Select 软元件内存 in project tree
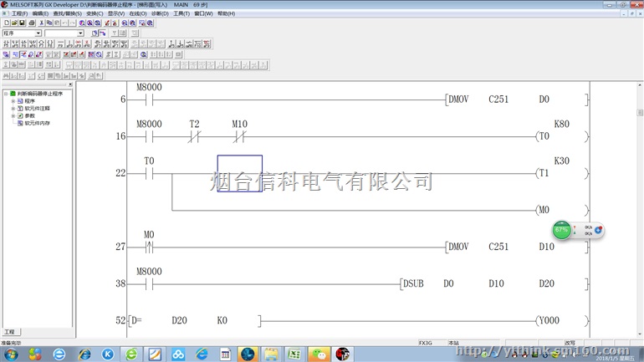This screenshot has height=362, width=644. (37, 123)
